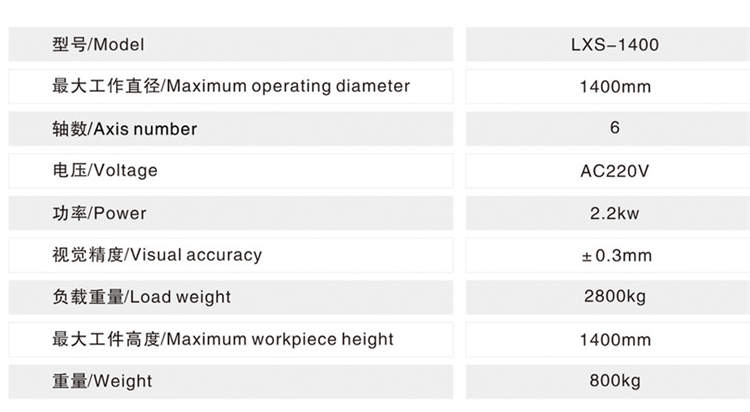Click the Load weight label
Viewport: 750px width, 412px height.
pos(141,297)
